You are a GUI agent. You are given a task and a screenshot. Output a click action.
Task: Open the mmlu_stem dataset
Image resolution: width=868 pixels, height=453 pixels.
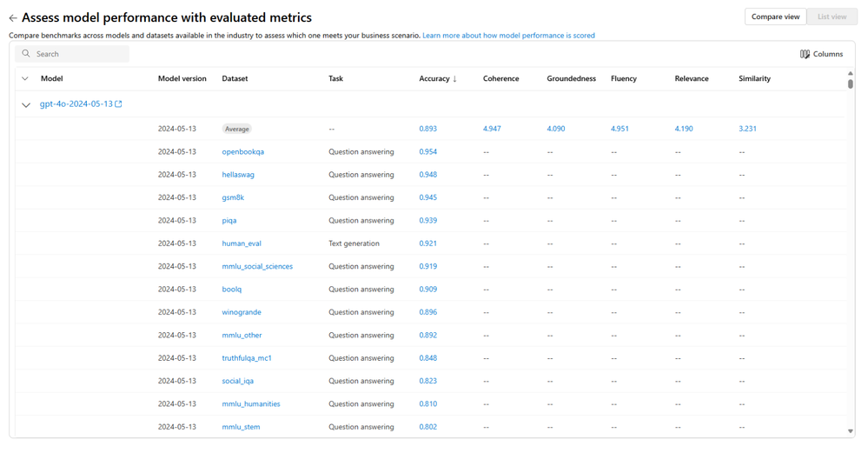click(241, 427)
